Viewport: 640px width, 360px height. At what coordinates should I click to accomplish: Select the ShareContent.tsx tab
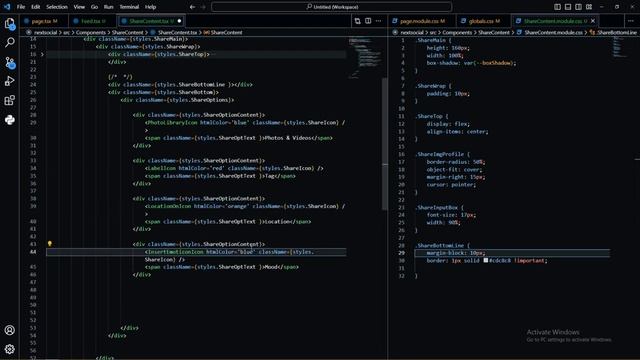[x=151, y=21]
